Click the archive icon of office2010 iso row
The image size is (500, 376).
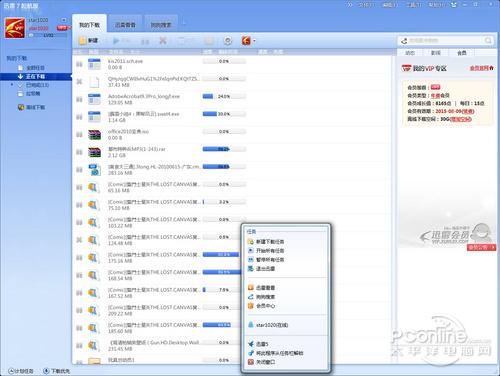[94, 135]
